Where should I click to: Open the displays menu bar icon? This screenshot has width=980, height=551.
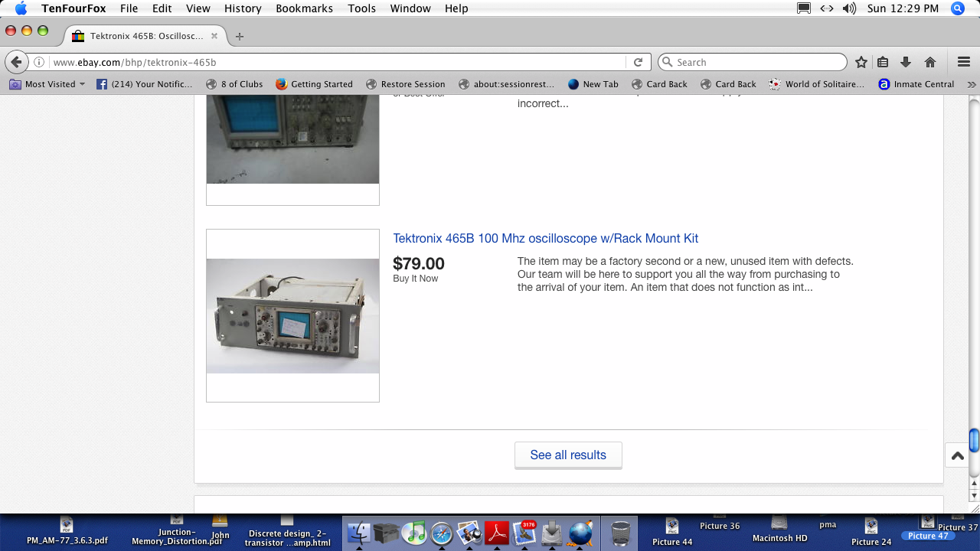tap(804, 8)
